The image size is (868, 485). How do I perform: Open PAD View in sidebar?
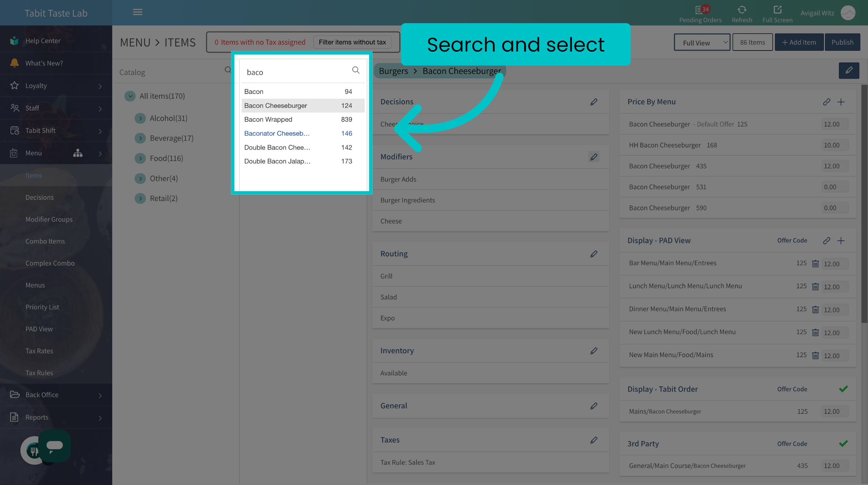click(x=39, y=329)
